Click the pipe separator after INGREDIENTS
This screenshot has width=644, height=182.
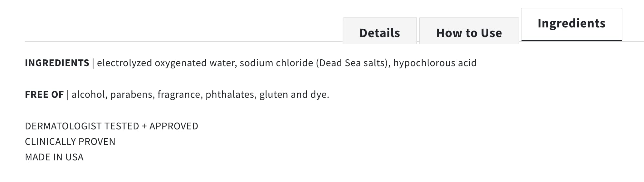(93, 63)
